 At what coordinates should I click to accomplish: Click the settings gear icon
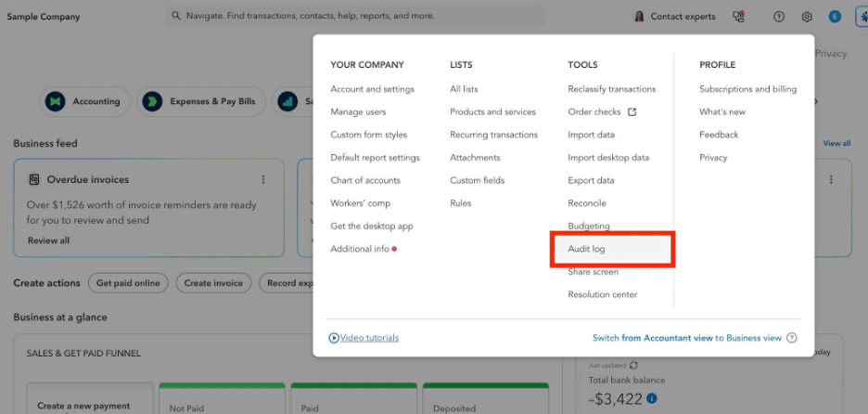pyautogui.click(x=807, y=17)
